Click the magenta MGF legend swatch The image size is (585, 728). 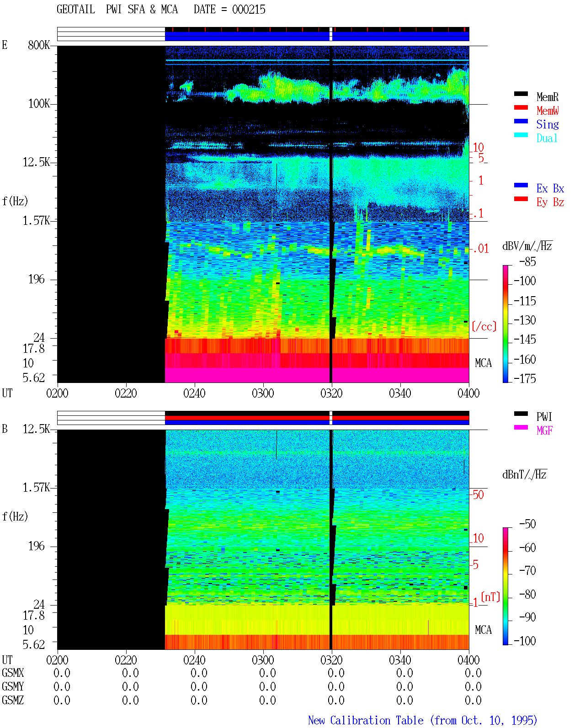pos(521,427)
